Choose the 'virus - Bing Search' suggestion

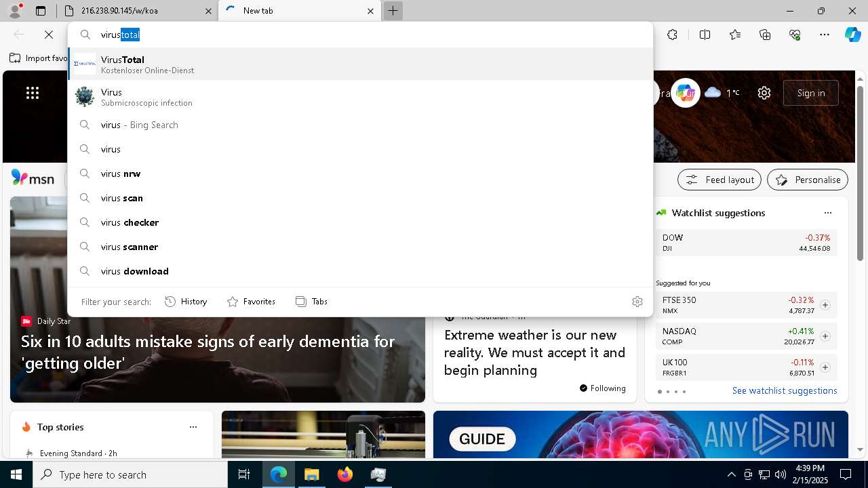[360, 125]
